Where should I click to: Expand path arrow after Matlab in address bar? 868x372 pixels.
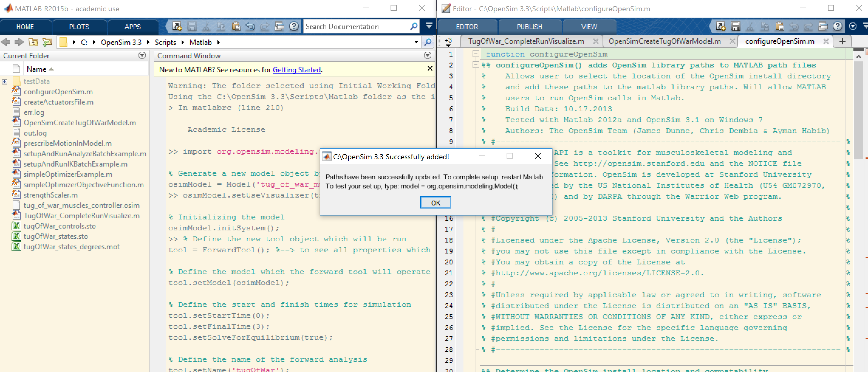tap(219, 42)
